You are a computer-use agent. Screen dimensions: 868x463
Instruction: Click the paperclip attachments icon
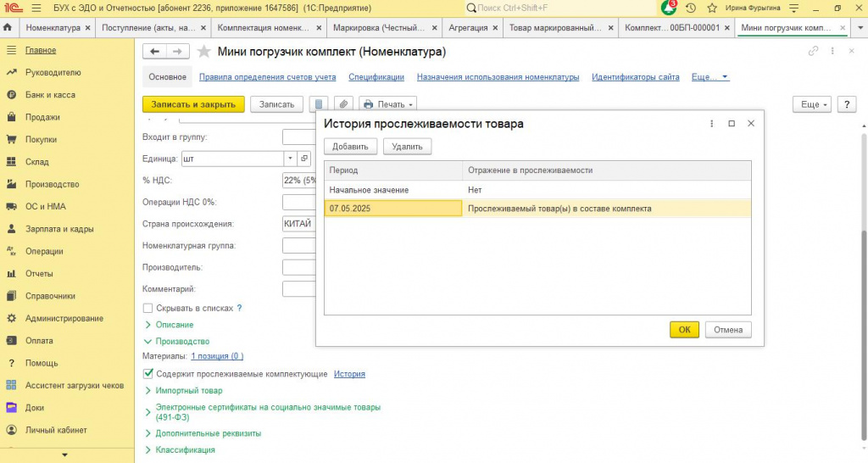point(343,104)
